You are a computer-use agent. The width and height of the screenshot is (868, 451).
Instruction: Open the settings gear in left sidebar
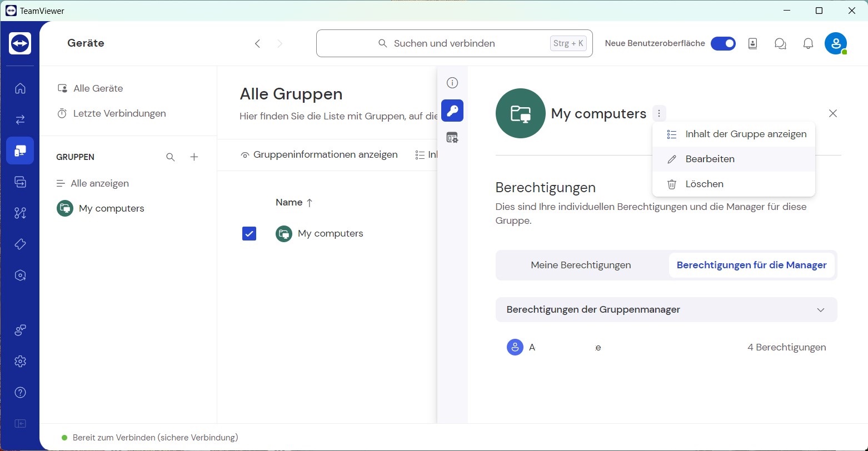(20, 362)
